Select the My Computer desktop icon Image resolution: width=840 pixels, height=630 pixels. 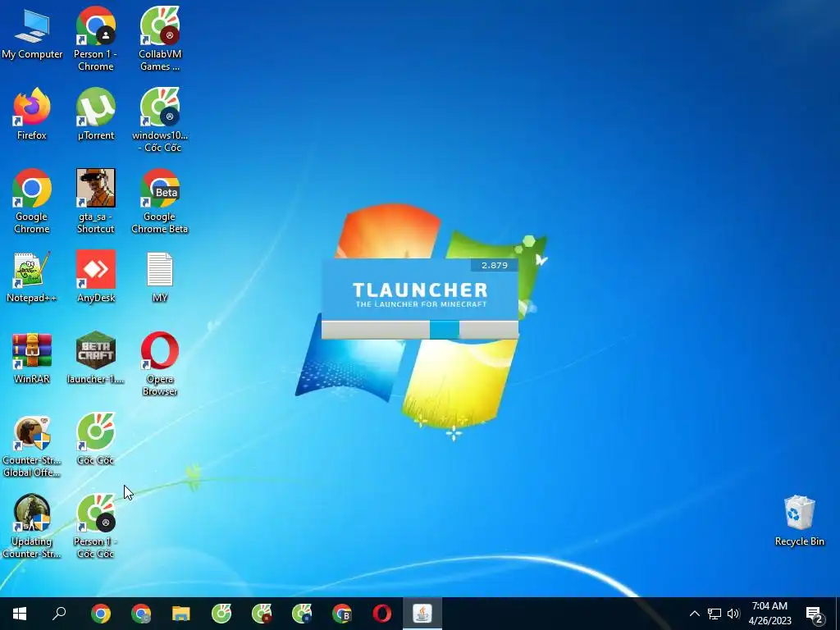point(32,34)
